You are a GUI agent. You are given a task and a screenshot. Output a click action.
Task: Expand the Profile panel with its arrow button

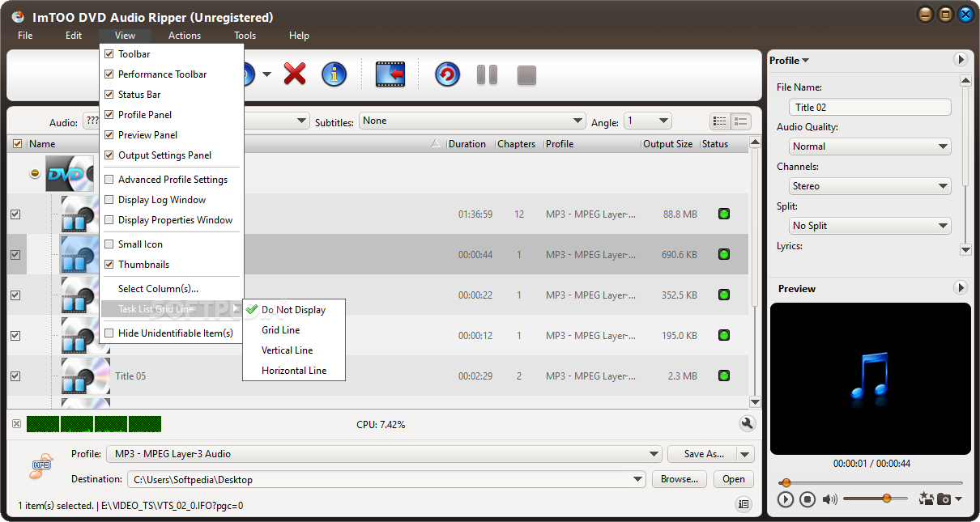(x=960, y=60)
